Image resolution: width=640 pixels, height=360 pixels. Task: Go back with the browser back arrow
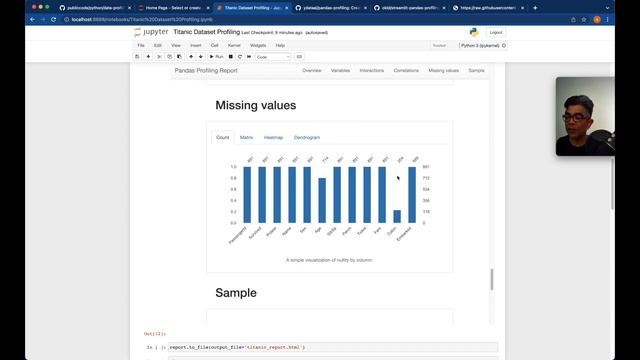coord(32,19)
